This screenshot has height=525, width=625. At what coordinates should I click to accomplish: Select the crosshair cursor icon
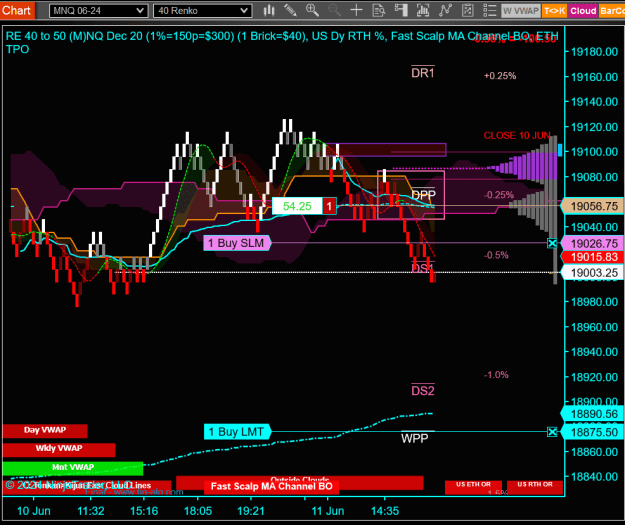[356, 10]
